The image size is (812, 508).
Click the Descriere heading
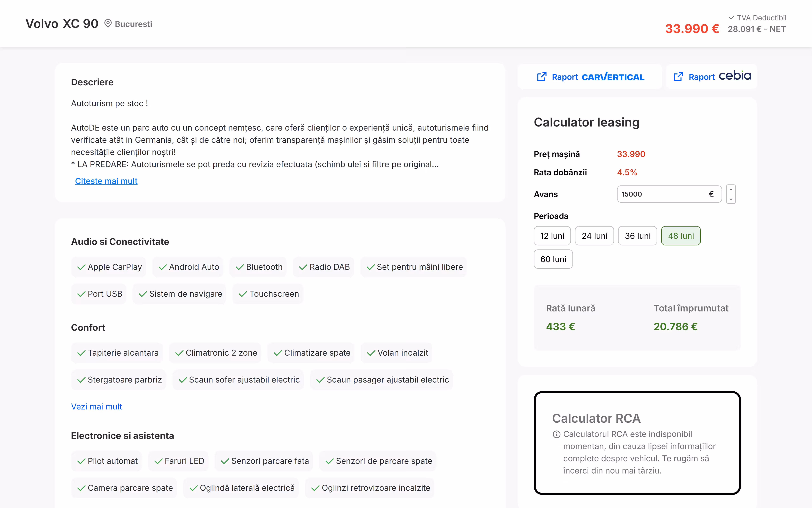tap(92, 82)
